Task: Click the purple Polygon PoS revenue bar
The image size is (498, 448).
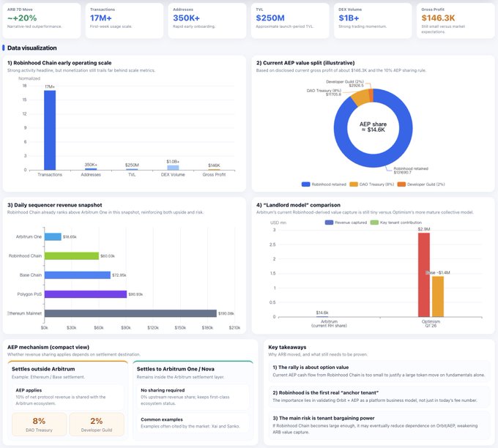Action: pyautogui.click(x=86, y=294)
